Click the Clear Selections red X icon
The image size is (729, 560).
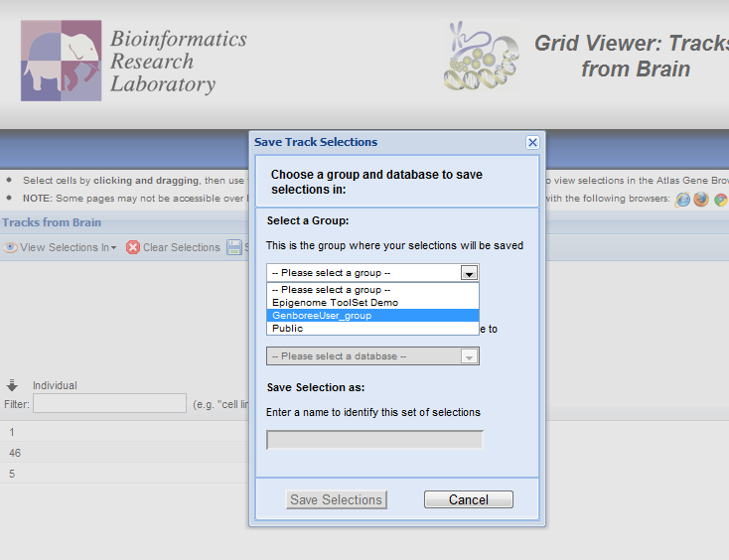(x=133, y=247)
